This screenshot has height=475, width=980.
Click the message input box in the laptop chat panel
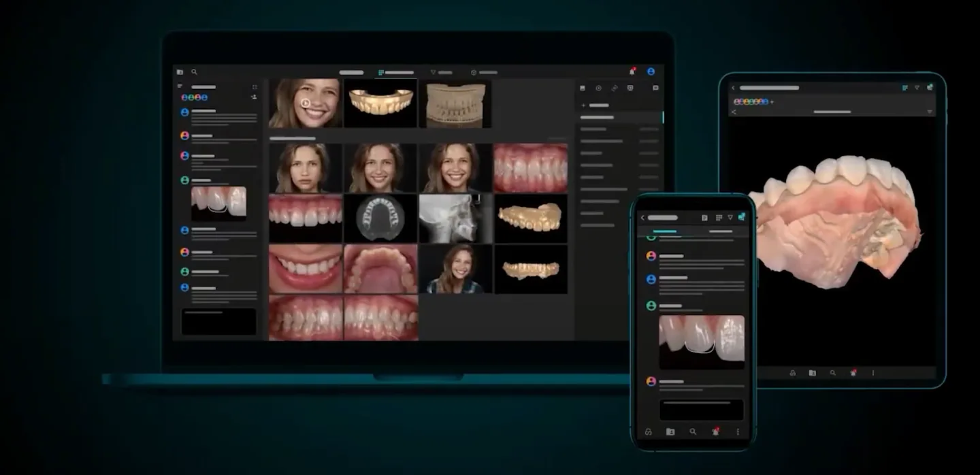tap(218, 321)
